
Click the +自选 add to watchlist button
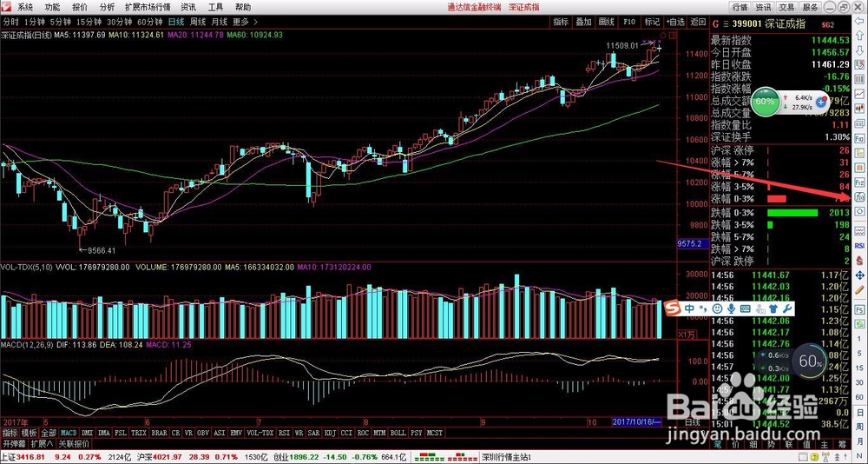pos(675,23)
